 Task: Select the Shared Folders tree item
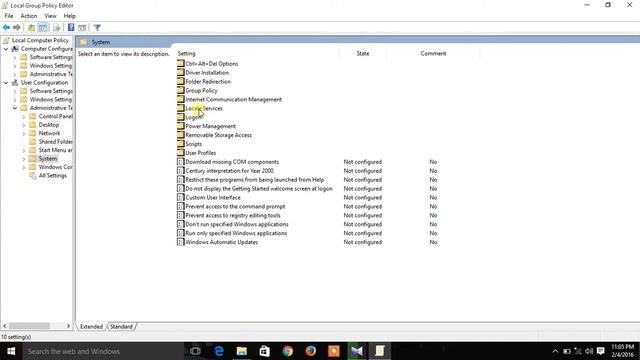point(56,142)
